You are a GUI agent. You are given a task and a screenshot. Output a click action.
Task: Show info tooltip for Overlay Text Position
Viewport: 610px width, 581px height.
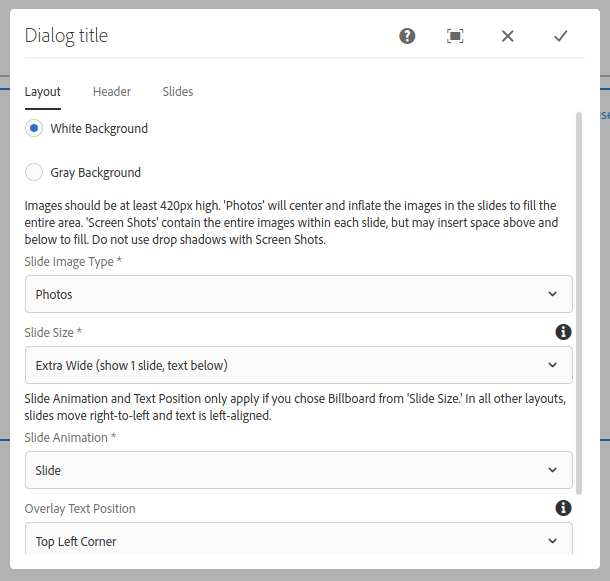(x=563, y=508)
